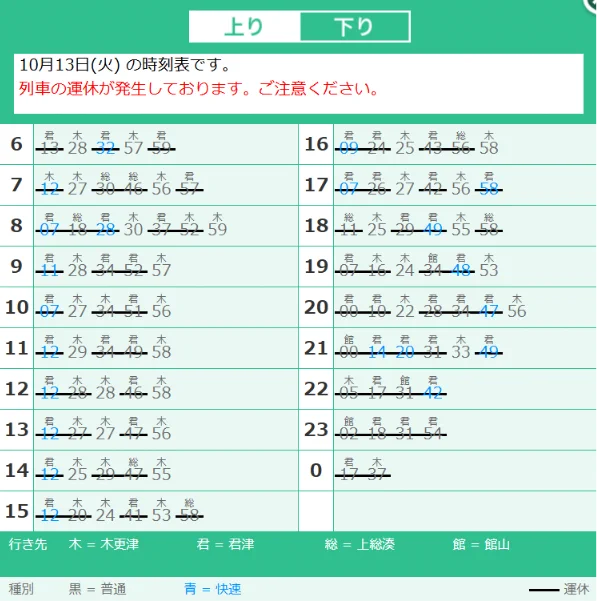Image resolution: width=597 pixels, height=601 pixels.
Task: Select the 55 departure in the 18 o'clock row
Action: pyautogui.click(x=461, y=230)
